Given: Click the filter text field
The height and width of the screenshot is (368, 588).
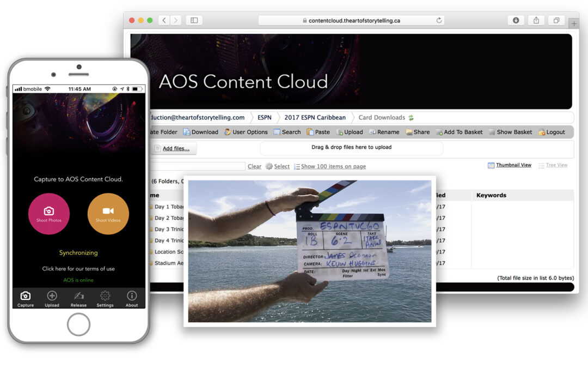Looking at the screenshot, I should (198, 166).
